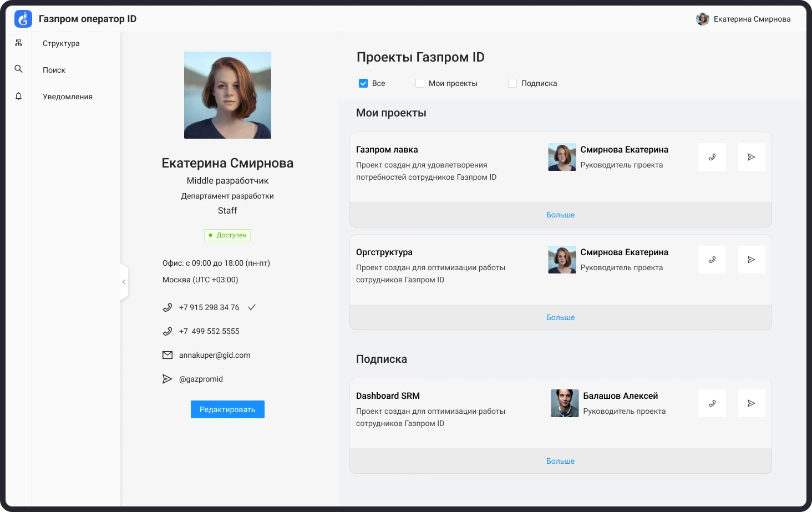
Task: Click the Dashboard SRM project title
Action: 388,396
